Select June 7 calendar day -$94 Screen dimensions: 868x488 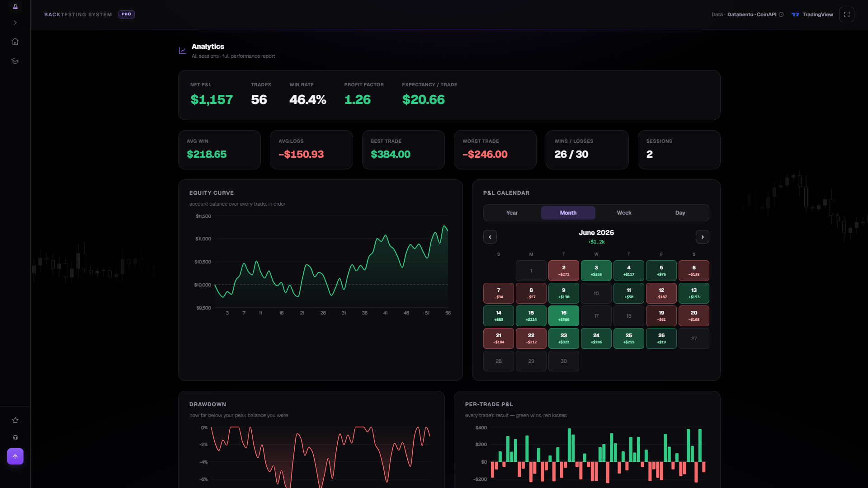point(499,293)
